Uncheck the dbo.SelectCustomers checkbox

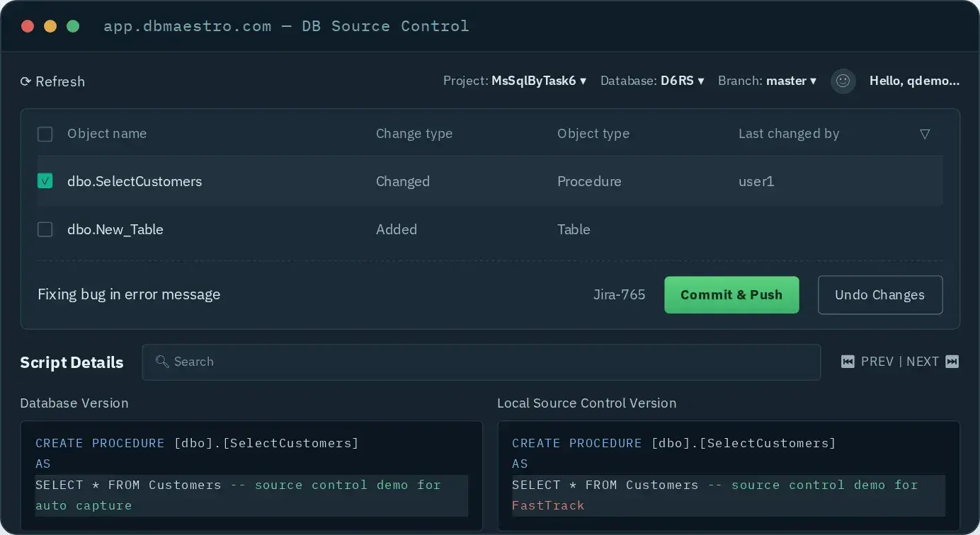click(45, 181)
